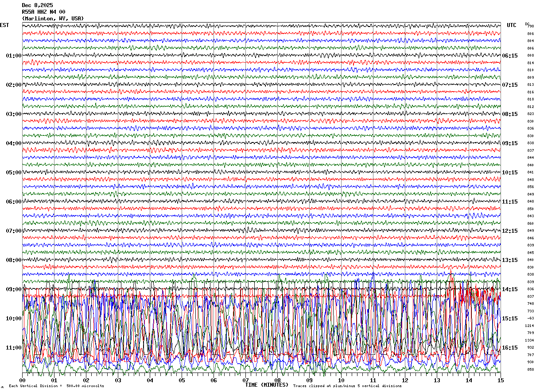
Task: Click minute tick label '12' on bottom axis
Action: (405, 380)
